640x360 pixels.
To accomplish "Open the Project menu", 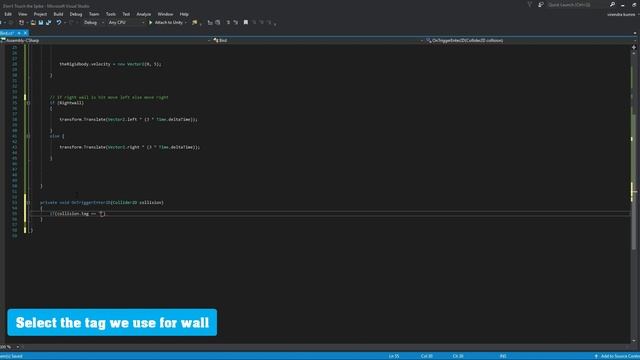I will (40, 14).
